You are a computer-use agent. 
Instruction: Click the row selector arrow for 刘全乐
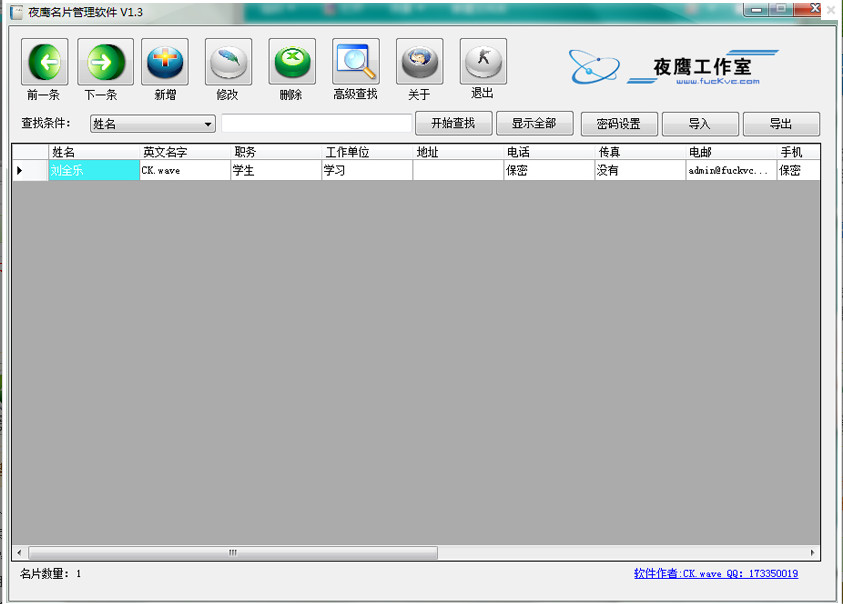tap(30, 170)
